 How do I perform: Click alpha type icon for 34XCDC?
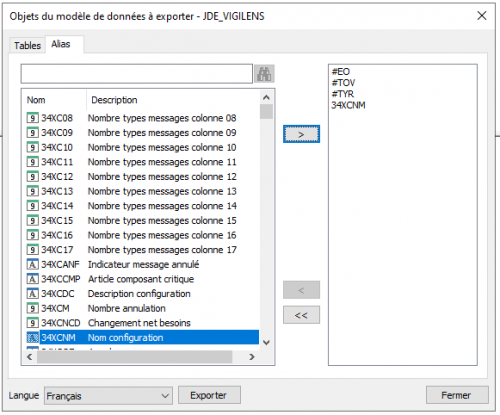pyautogui.click(x=32, y=294)
